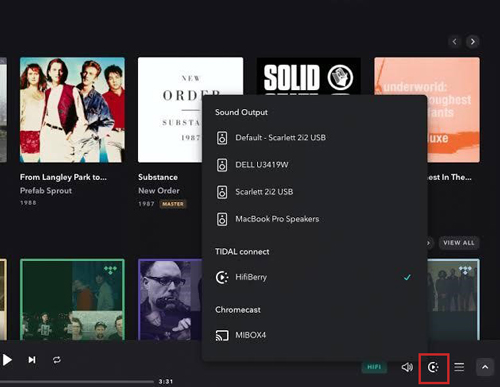Select MacBook Pro Speakers output
Viewport: 500px width, 387px height.
[315, 219]
